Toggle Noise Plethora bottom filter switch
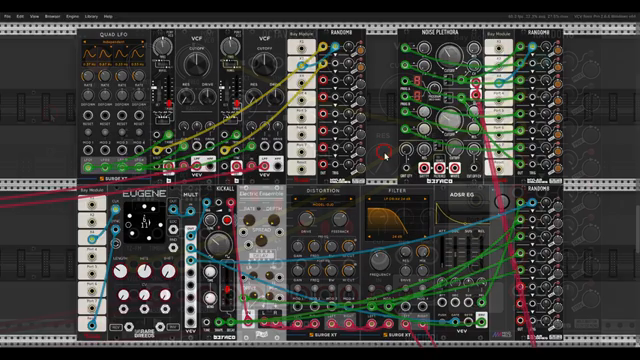Image resolution: width=640 pixels, height=360 pixels. [x=438, y=145]
